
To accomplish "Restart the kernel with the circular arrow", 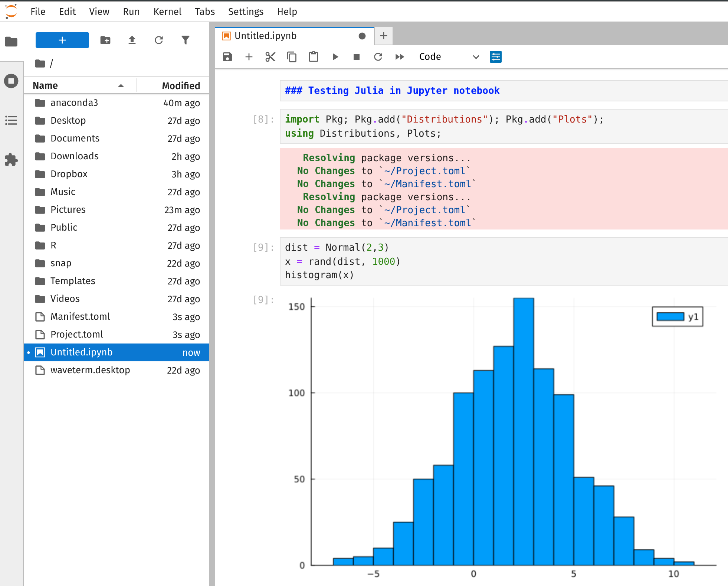I will point(378,57).
